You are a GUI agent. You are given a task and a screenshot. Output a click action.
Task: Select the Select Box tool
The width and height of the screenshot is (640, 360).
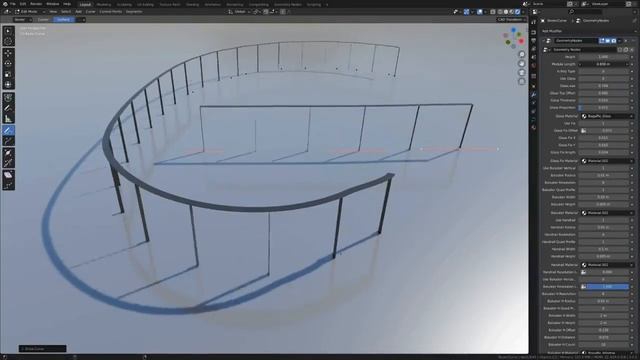tap(8, 31)
